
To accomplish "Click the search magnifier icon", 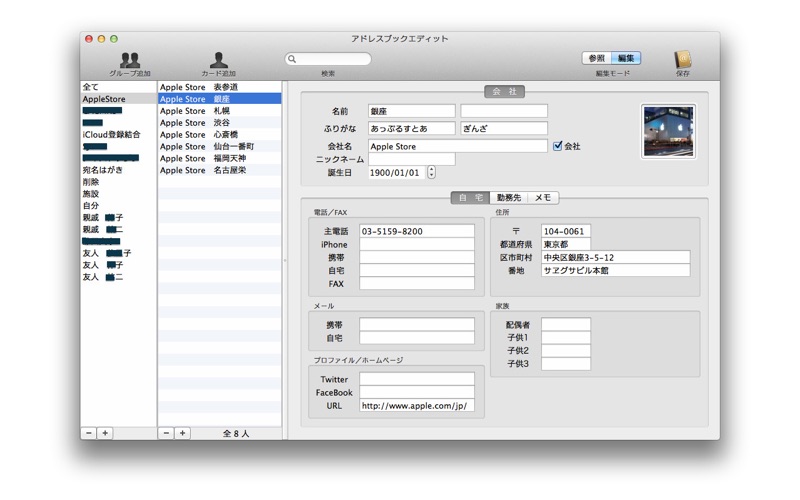I will click(292, 59).
